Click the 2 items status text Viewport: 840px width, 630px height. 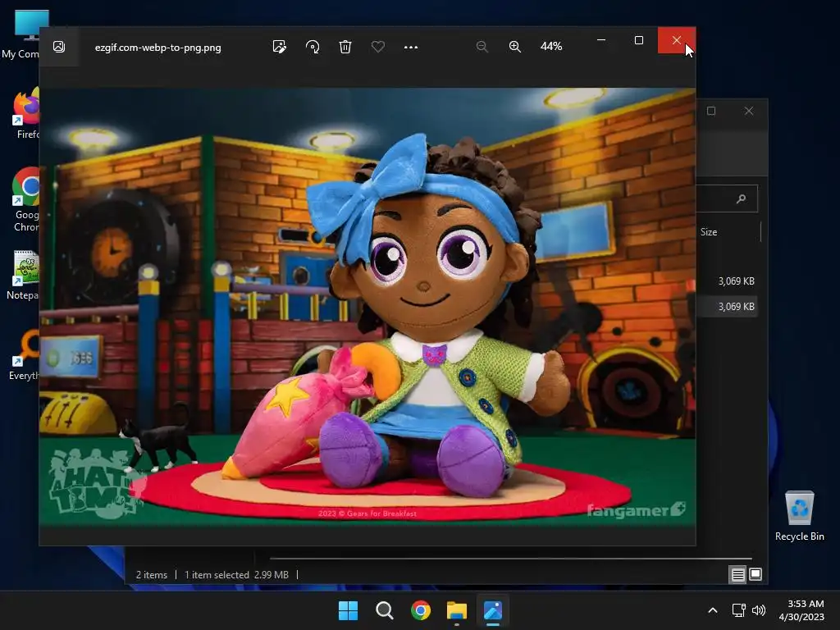(152, 575)
